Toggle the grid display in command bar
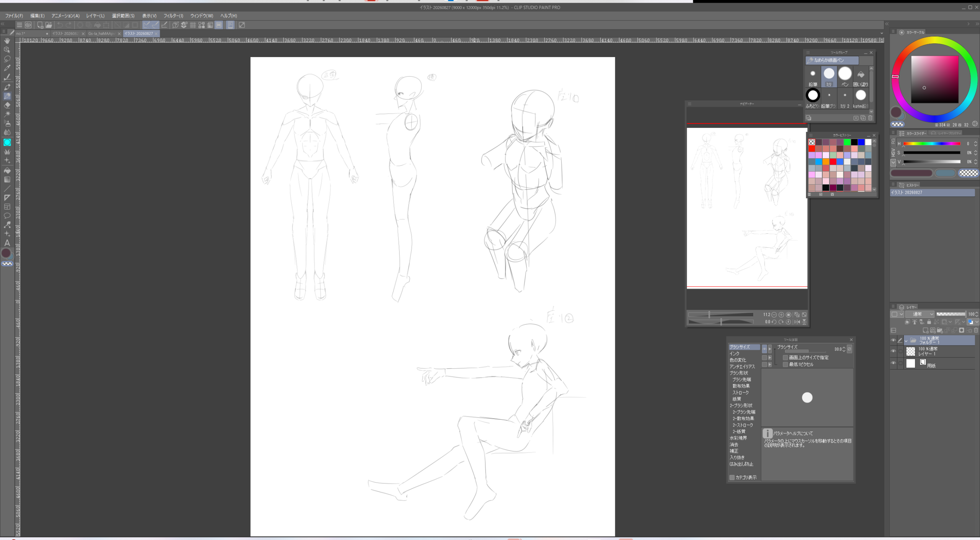 (x=193, y=25)
